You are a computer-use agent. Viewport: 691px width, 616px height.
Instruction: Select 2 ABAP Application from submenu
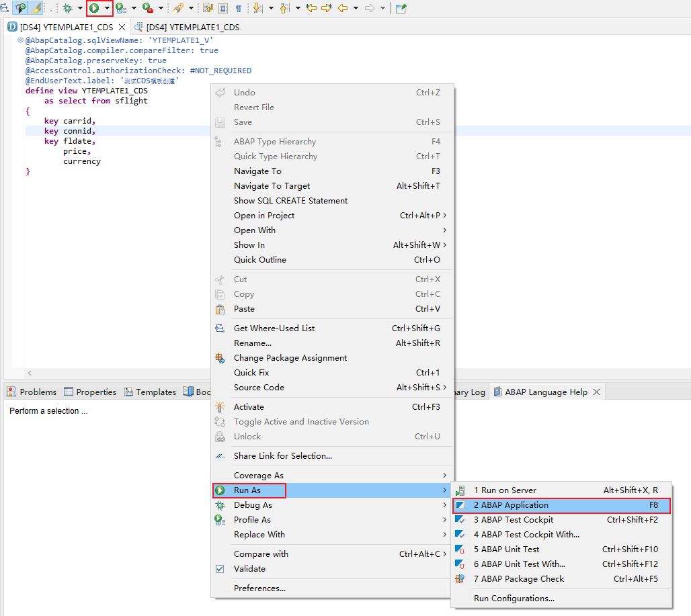pyautogui.click(x=511, y=505)
